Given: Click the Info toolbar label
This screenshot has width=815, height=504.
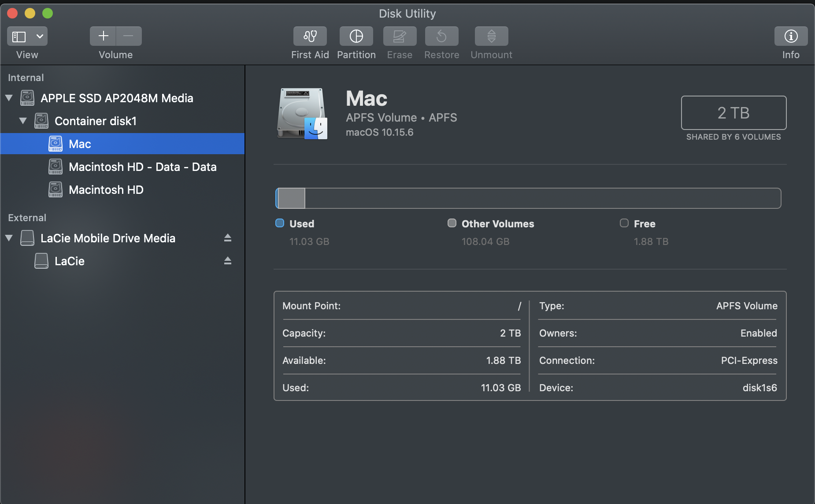Looking at the screenshot, I should pyautogui.click(x=791, y=55).
